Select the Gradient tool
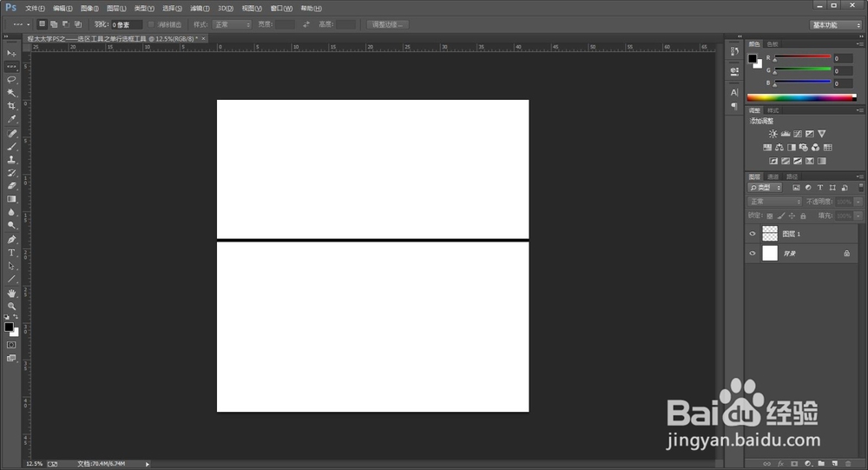The width and height of the screenshot is (868, 470). 11,199
